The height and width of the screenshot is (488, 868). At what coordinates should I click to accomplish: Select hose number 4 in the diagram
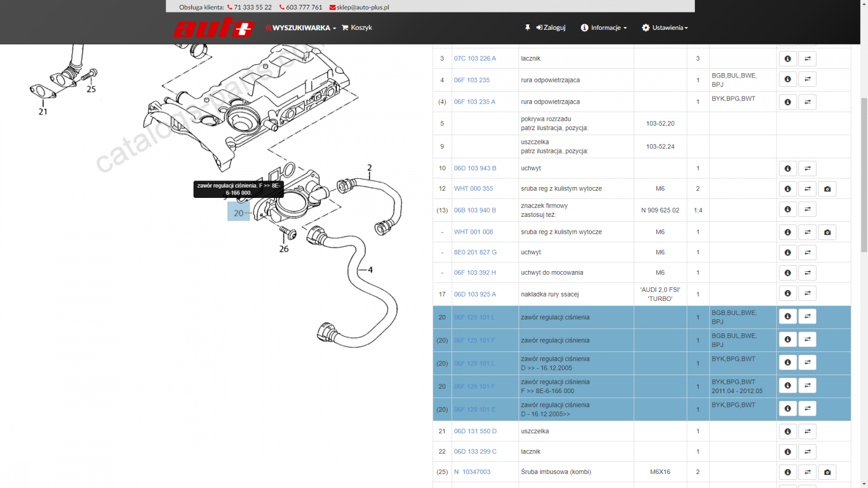point(371,269)
